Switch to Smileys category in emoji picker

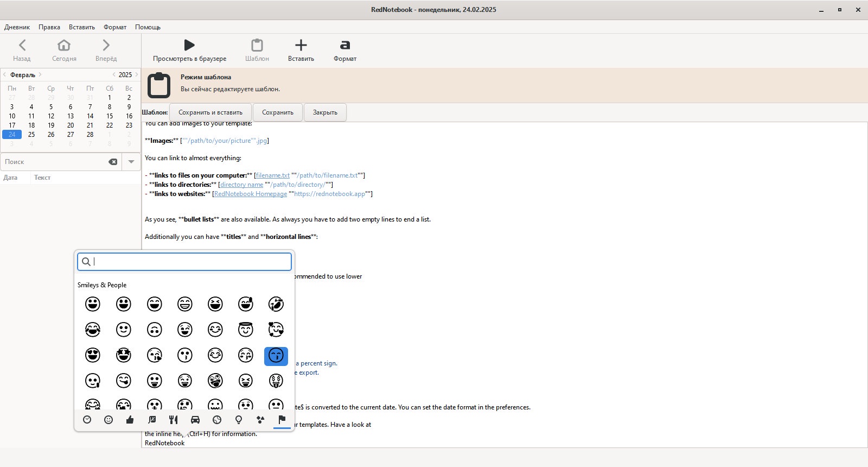point(108,420)
